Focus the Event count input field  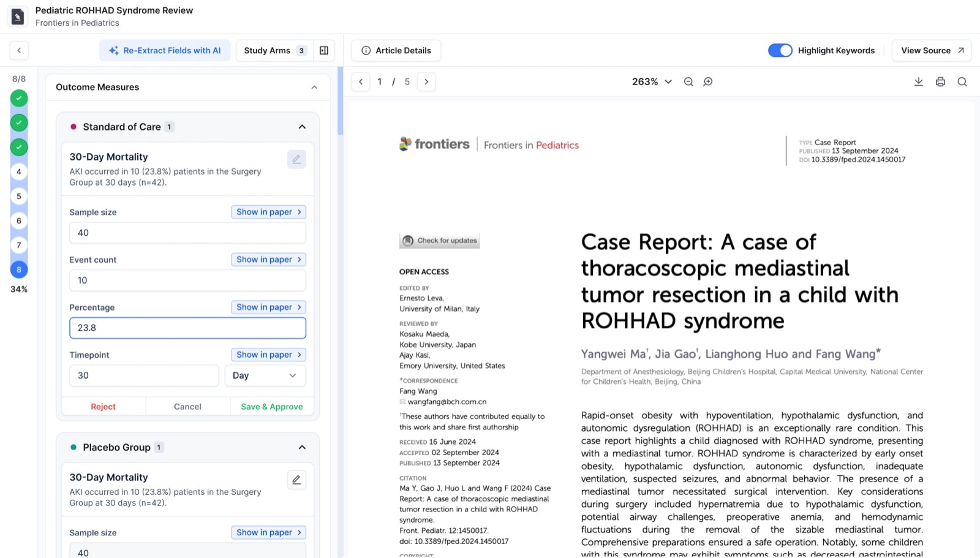tap(187, 281)
